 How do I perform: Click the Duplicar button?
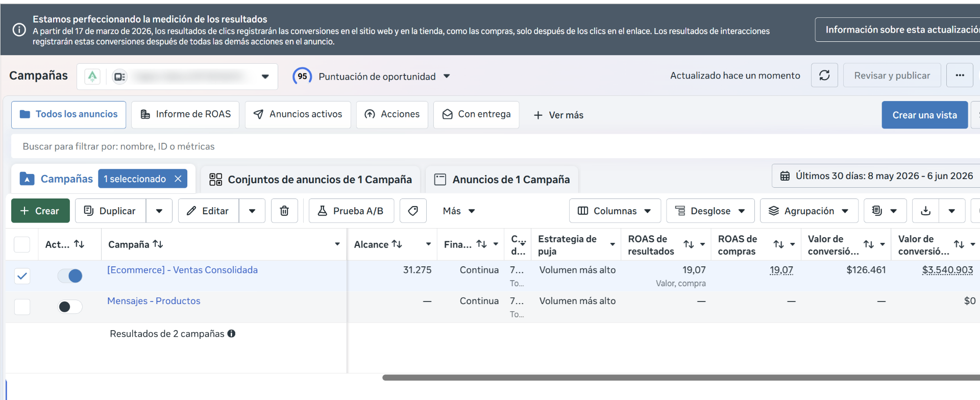pos(111,211)
